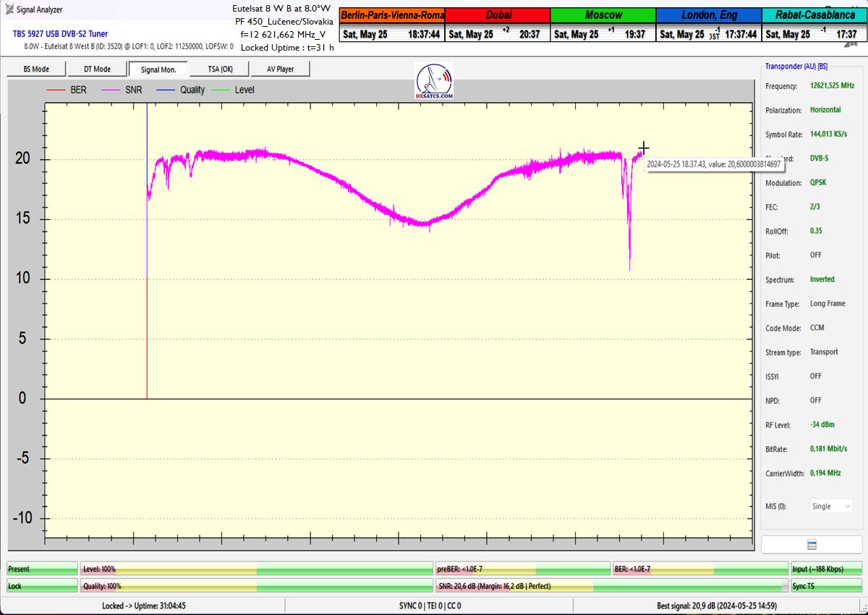Viewport: 868px width, 615px height.
Task: Open the DT Mode tab
Action: coord(97,69)
